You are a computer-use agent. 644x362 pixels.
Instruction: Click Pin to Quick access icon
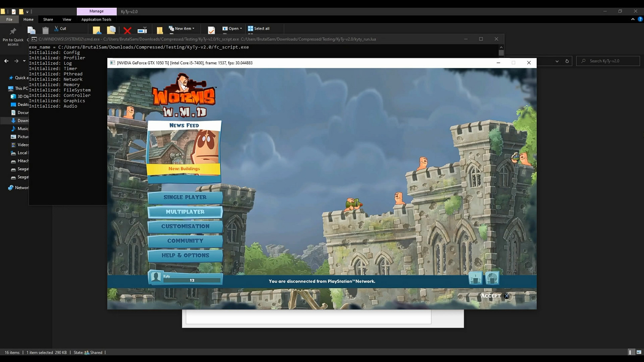point(13,31)
